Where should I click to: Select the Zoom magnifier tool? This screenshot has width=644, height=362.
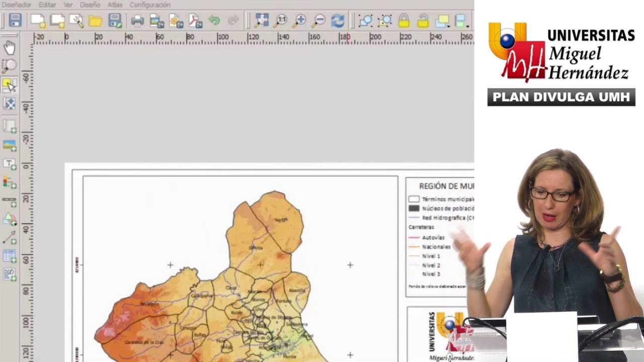coord(10,66)
